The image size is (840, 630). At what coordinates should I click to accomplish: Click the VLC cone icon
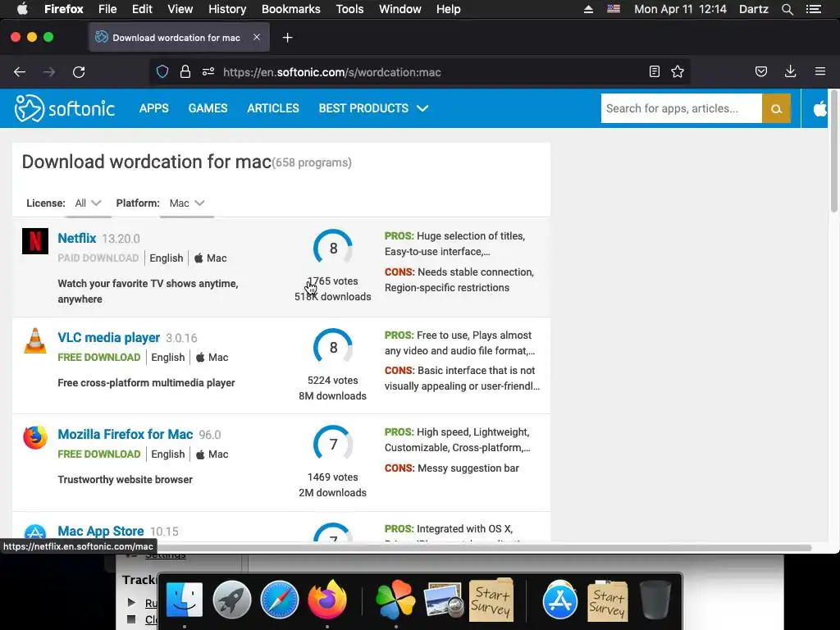click(35, 340)
